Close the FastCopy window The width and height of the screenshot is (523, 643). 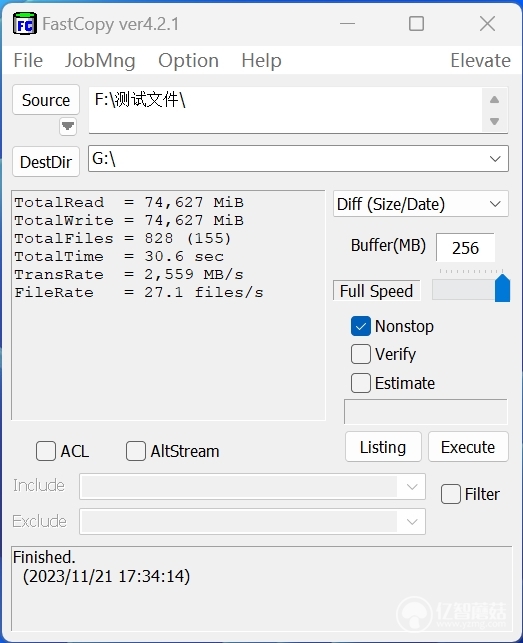coord(487,24)
